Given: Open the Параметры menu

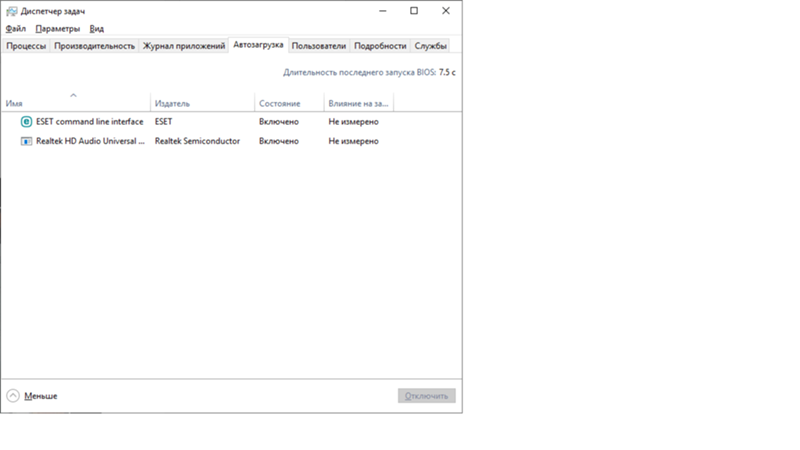Looking at the screenshot, I should coord(58,29).
